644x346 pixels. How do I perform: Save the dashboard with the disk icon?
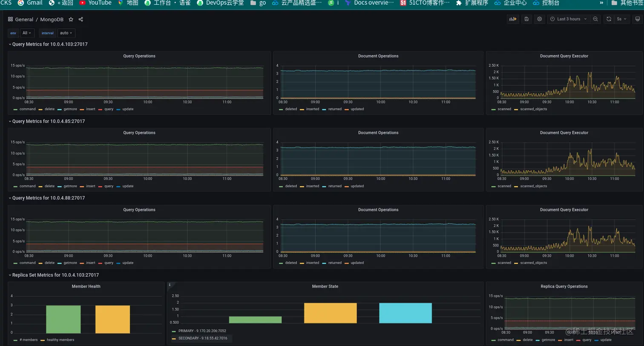pyautogui.click(x=526, y=19)
